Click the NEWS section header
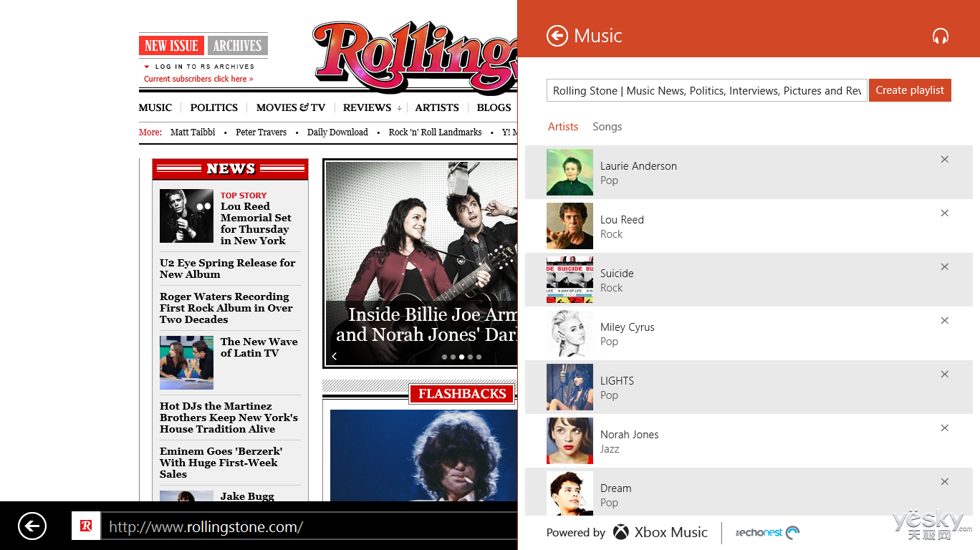Viewport: 980px width, 550px height. (x=231, y=169)
